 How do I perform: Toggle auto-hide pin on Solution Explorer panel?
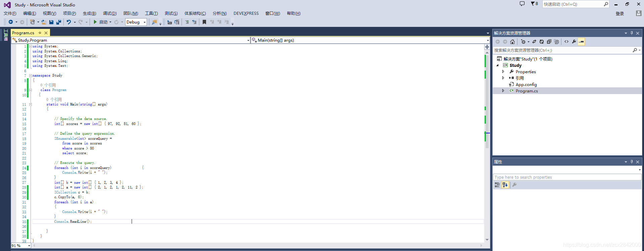(x=632, y=33)
